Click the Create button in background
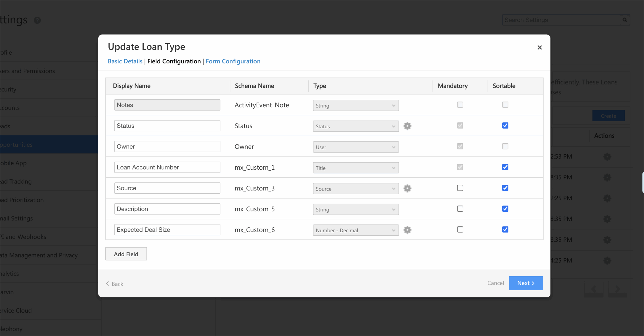Image resolution: width=644 pixels, height=336 pixels. pos(608,116)
